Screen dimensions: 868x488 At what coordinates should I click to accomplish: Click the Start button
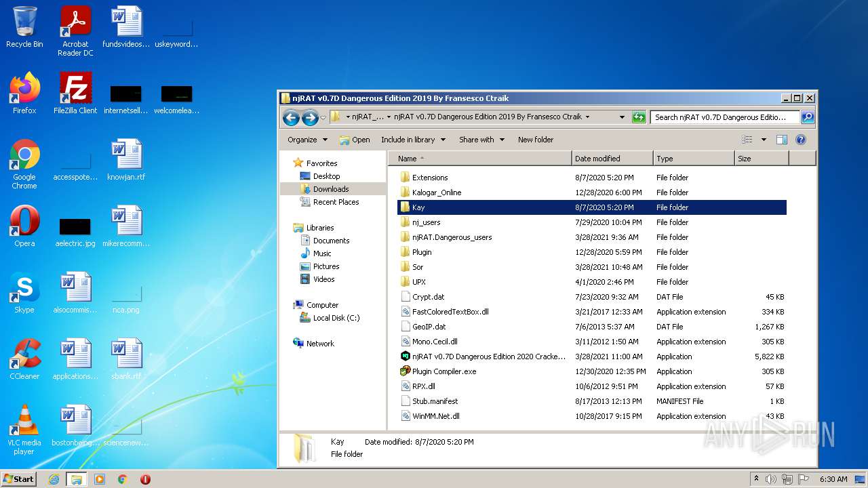18,479
